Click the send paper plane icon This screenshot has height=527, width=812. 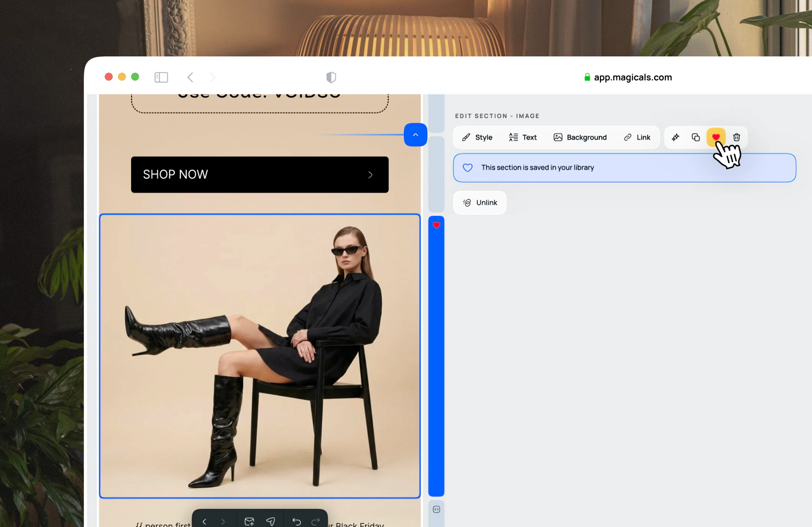point(271,521)
